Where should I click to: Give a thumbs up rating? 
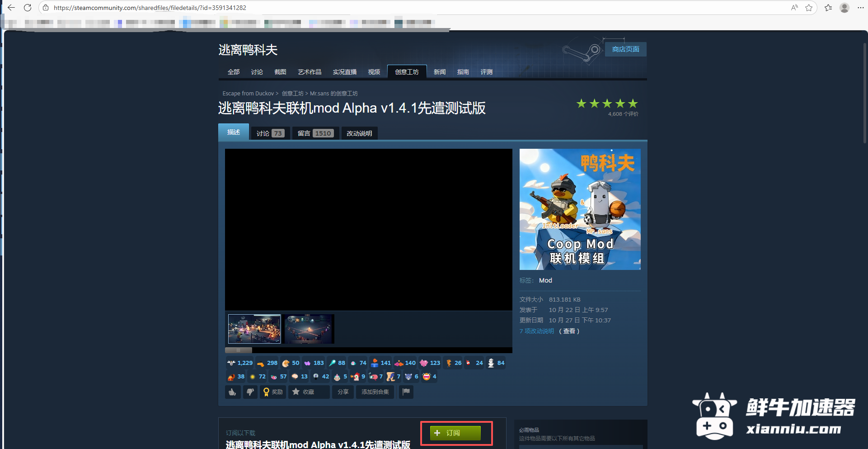pyautogui.click(x=233, y=392)
